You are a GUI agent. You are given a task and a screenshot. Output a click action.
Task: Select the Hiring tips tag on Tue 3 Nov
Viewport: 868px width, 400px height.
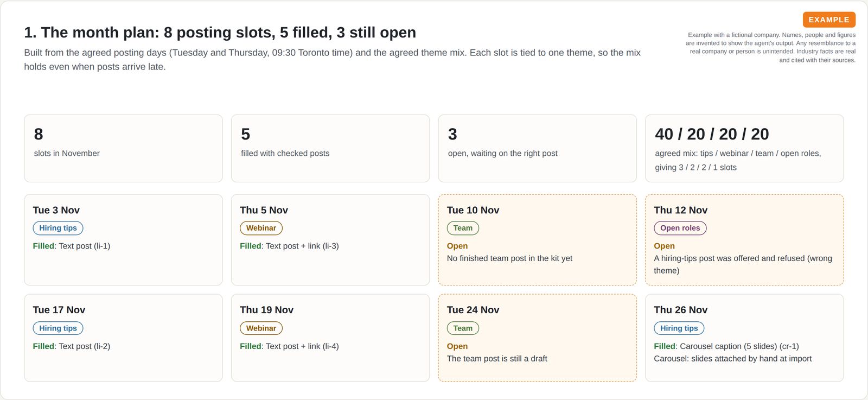[58, 228]
